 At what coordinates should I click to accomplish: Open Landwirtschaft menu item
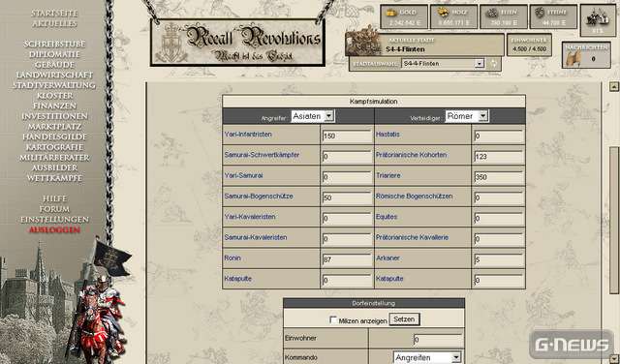click(x=54, y=75)
